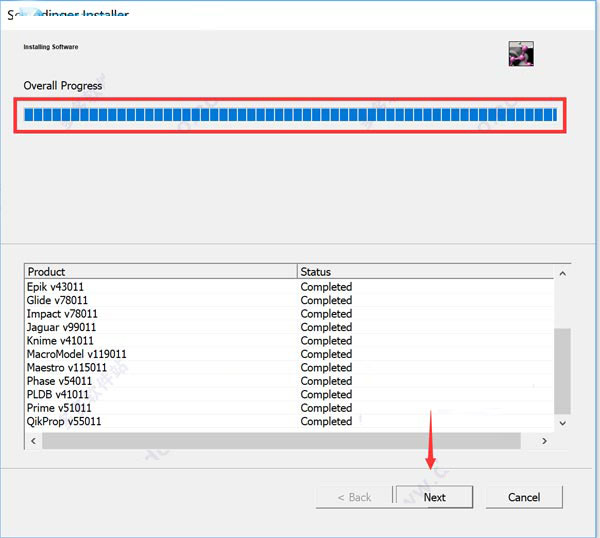Click the Installing Software heading
This screenshot has width=600, height=538.
[x=51, y=47]
